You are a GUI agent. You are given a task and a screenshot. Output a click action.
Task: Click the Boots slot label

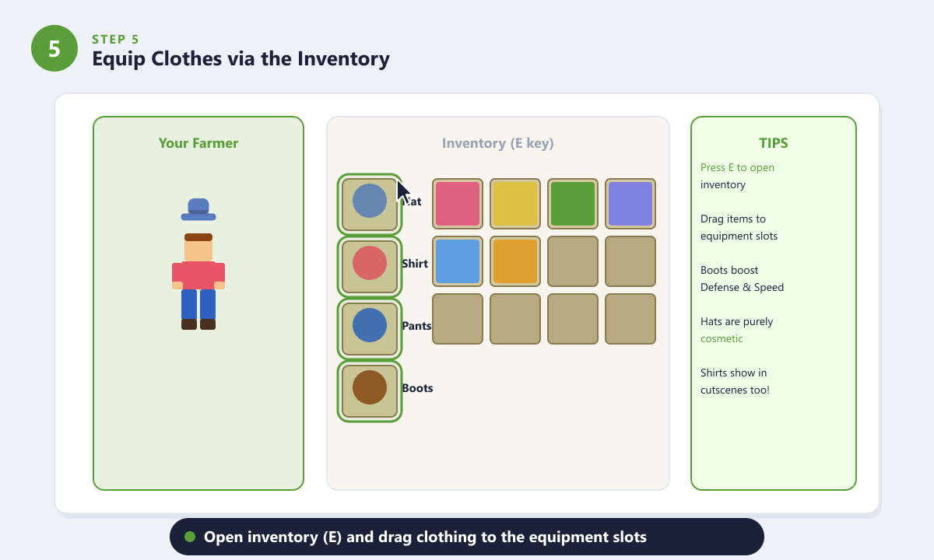point(417,388)
